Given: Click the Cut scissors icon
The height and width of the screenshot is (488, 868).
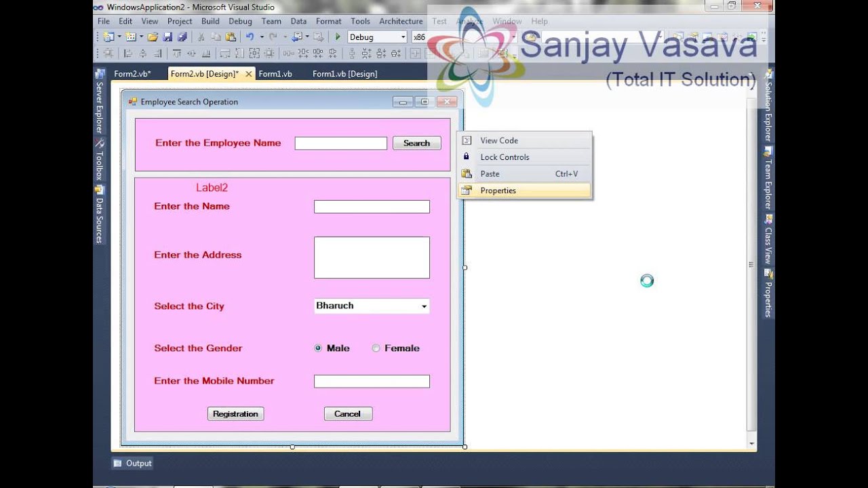Looking at the screenshot, I should (x=201, y=37).
